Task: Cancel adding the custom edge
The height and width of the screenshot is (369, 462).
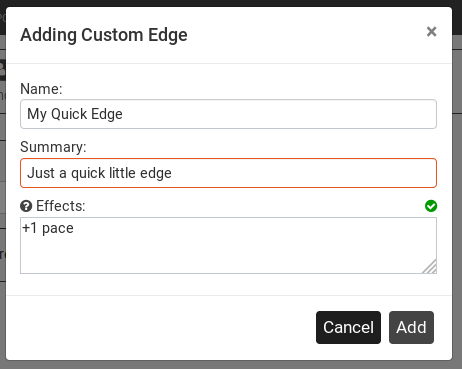Action: pos(348,327)
